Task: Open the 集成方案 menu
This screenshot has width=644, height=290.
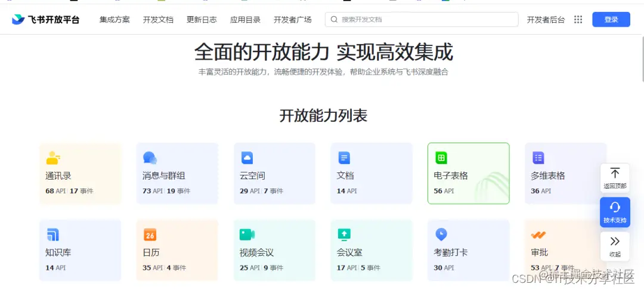Action: (x=114, y=19)
